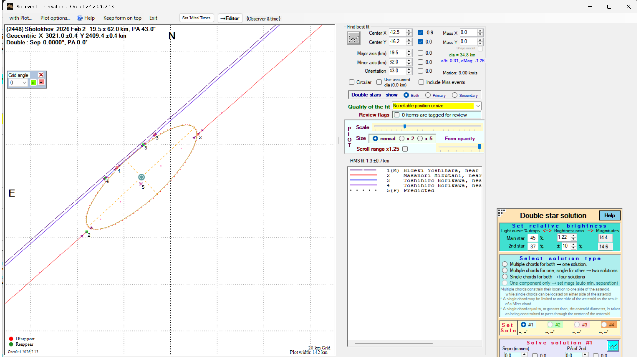642x364 pixels.
Task: Close the Grid angle panel via red X
Action: tap(41, 75)
